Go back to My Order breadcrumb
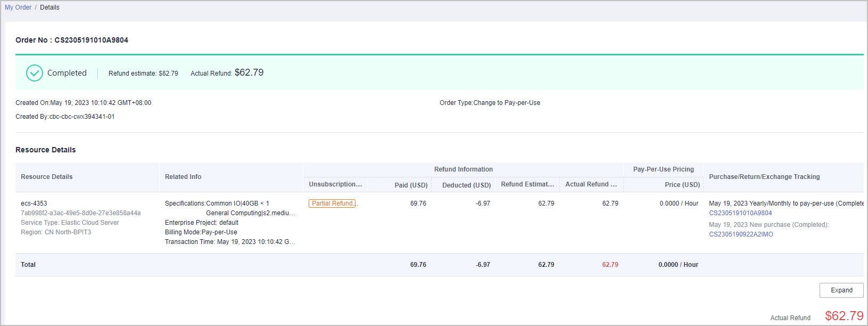Image resolution: width=868 pixels, height=326 pixels. tap(18, 7)
